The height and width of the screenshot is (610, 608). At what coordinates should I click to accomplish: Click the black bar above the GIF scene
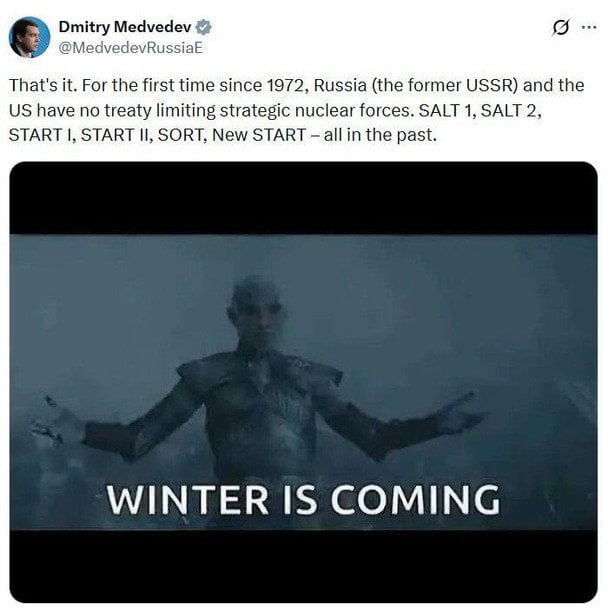(303, 198)
